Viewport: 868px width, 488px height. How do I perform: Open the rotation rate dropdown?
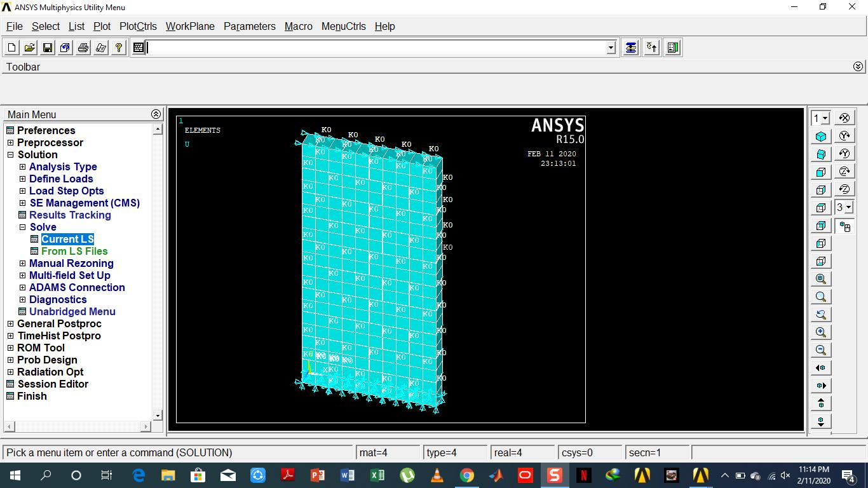(x=849, y=207)
